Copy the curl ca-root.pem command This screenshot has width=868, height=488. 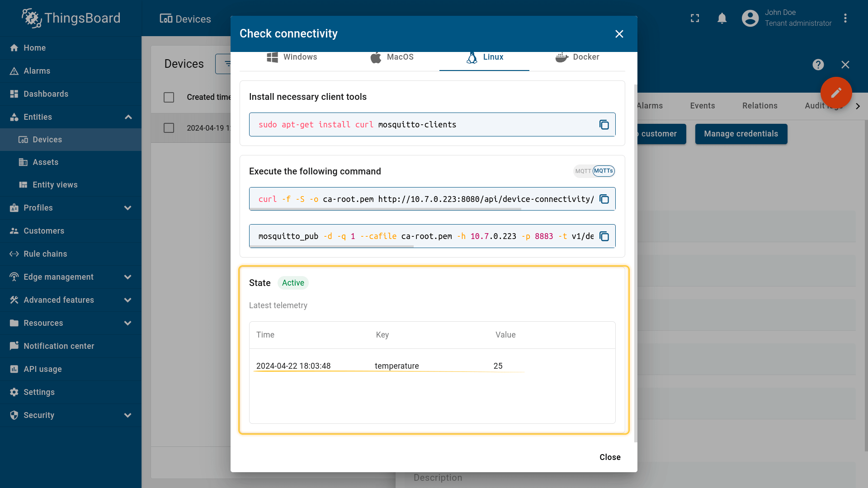pyautogui.click(x=604, y=199)
